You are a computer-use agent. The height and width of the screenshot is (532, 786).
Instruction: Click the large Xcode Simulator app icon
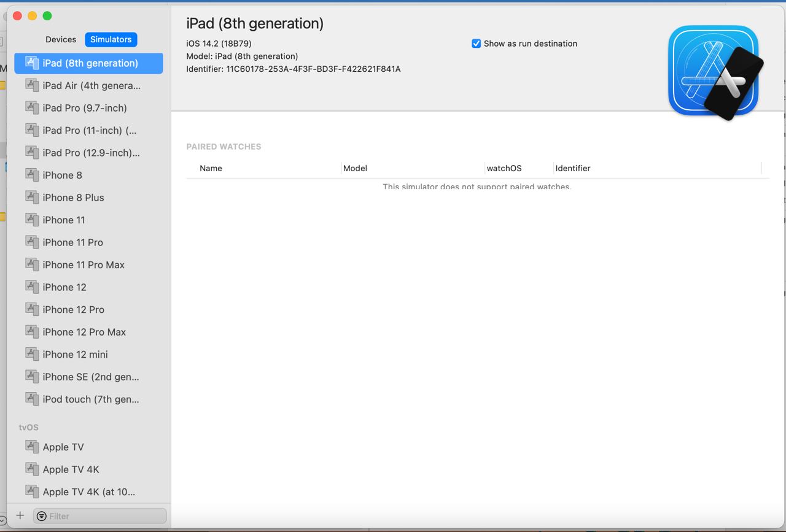(715, 72)
